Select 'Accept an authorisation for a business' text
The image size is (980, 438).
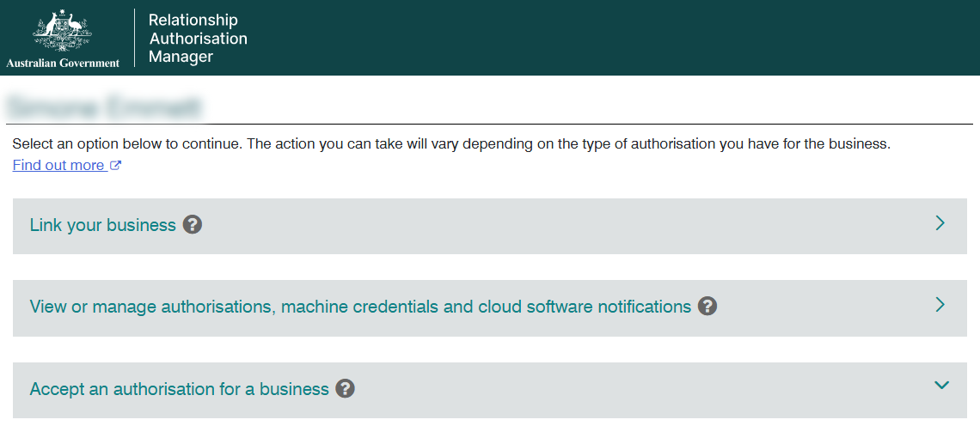click(179, 389)
